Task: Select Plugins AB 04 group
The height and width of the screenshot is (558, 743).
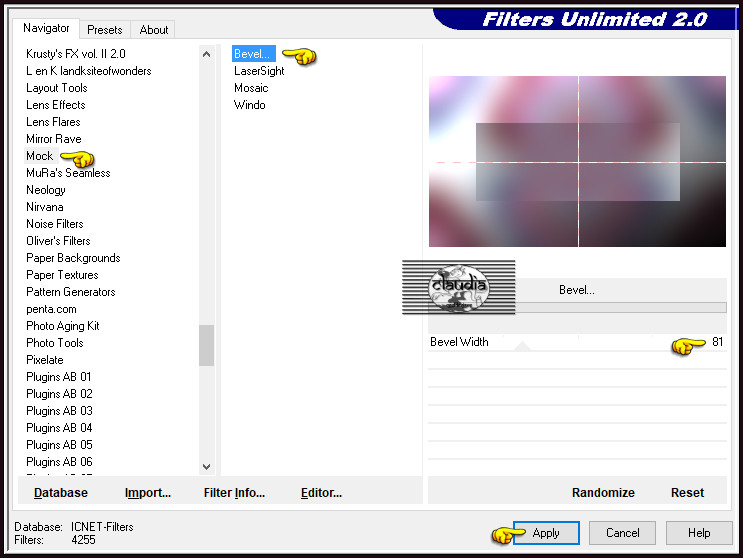Action: click(59, 428)
